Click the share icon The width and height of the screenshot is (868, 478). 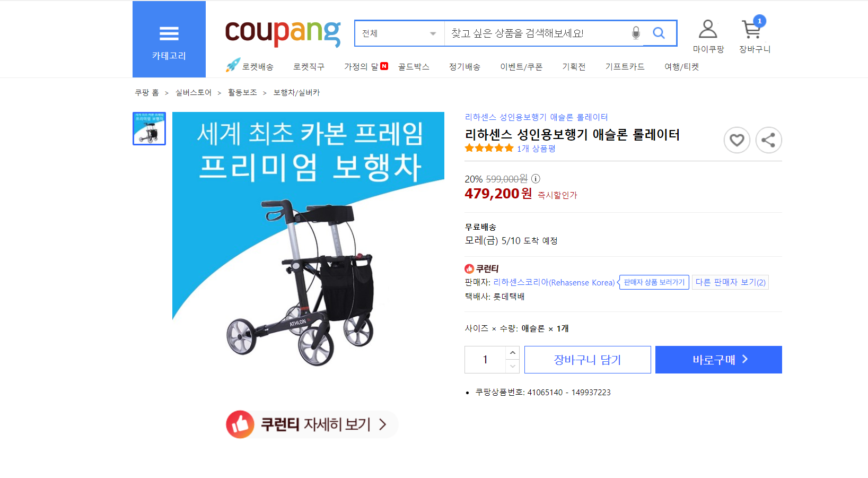point(768,140)
